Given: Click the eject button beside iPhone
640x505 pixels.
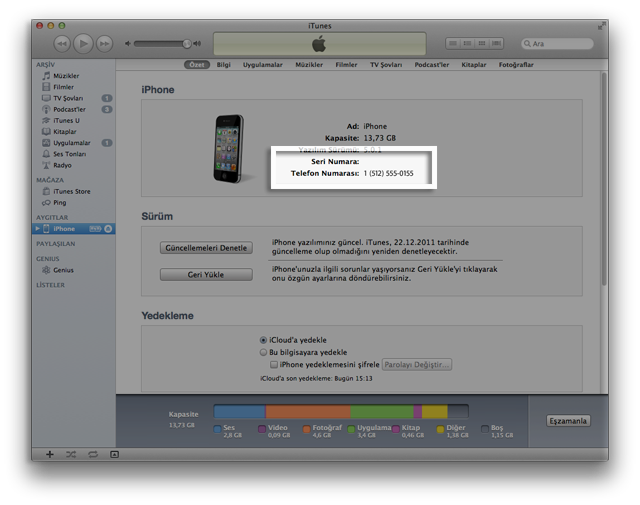Looking at the screenshot, I should pyautogui.click(x=108, y=229).
